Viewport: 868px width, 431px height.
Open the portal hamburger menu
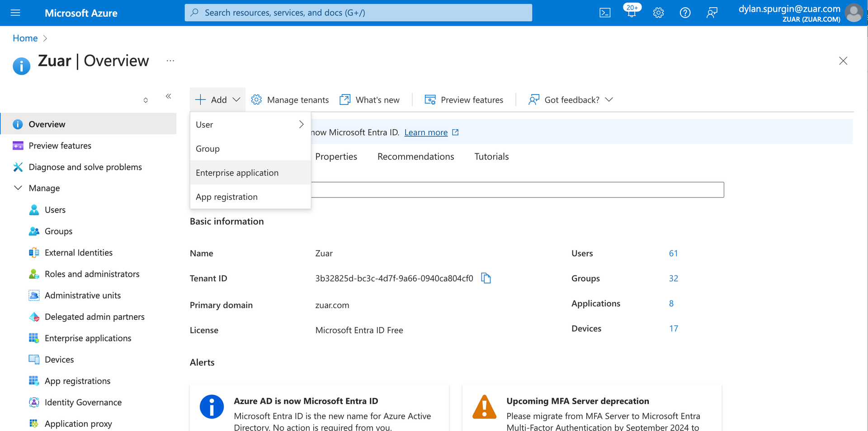[15, 13]
